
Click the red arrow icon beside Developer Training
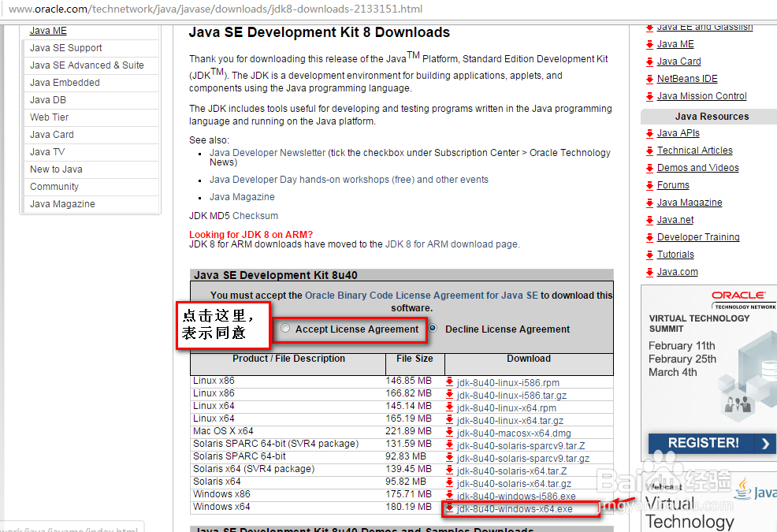pyautogui.click(x=649, y=238)
